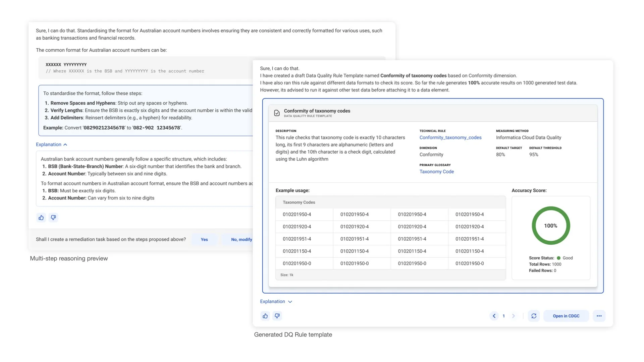644x362 pixels.
Task: Collapse the Explanation section under steps
Action: coord(52,144)
